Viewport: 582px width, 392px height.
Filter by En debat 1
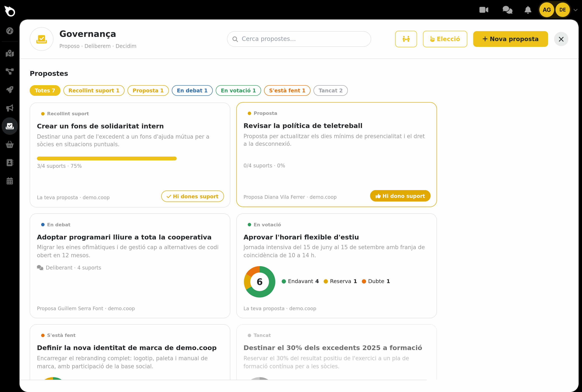tap(192, 90)
